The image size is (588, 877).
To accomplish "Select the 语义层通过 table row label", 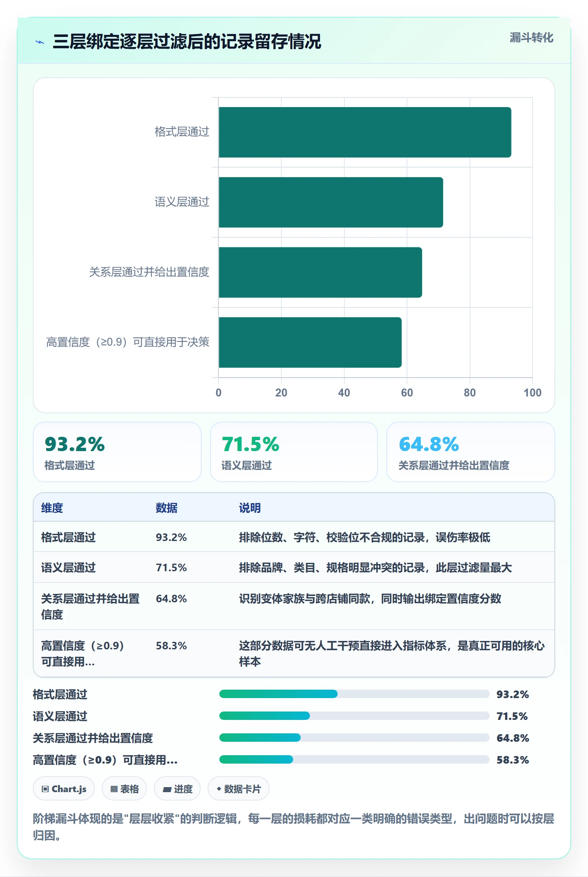I will 68,567.
